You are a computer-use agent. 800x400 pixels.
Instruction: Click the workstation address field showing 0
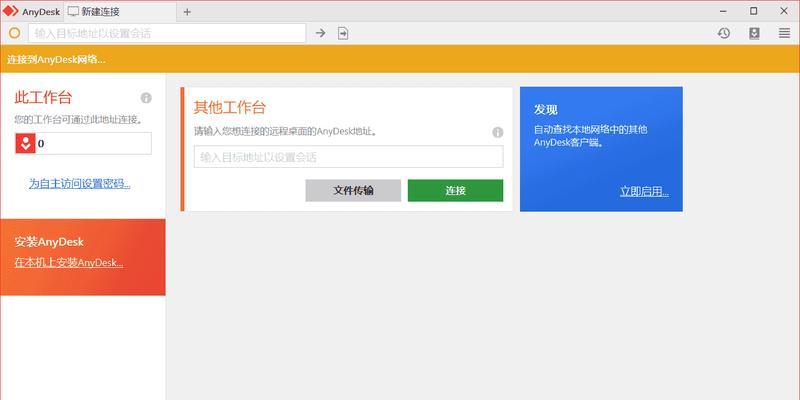[x=83, y=143]
